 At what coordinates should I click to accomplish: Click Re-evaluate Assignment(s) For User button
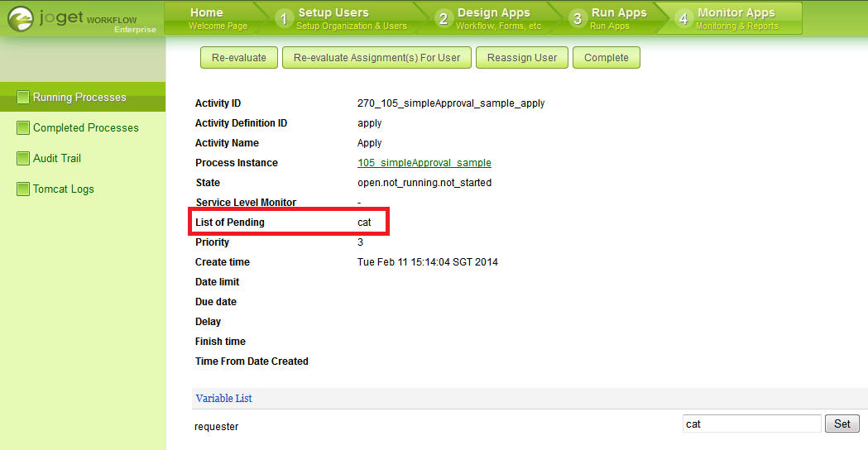[x=377, y=58]
